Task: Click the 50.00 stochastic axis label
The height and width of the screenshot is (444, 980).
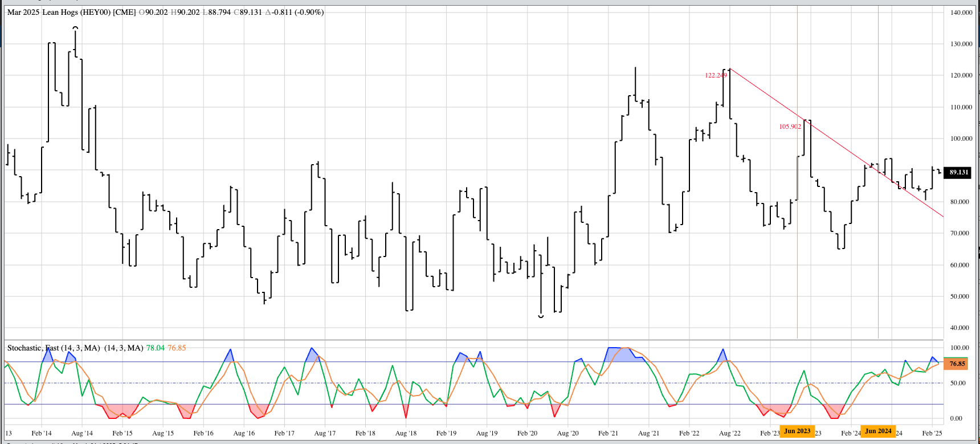Action: (958, 383)
